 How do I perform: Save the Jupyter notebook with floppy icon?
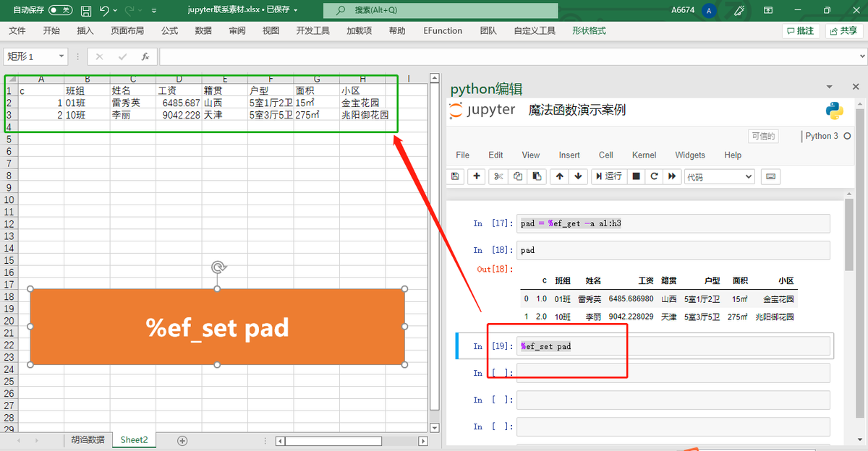tap(455, 176)
